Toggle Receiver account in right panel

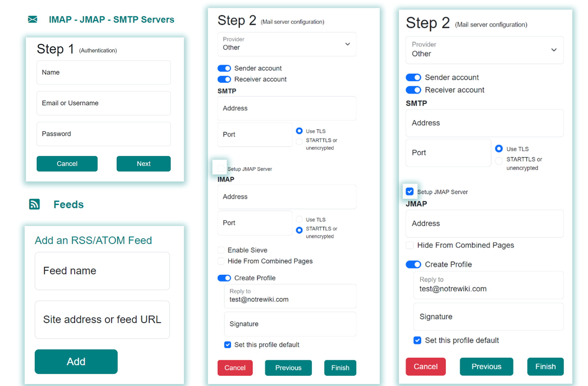point(413,90)
